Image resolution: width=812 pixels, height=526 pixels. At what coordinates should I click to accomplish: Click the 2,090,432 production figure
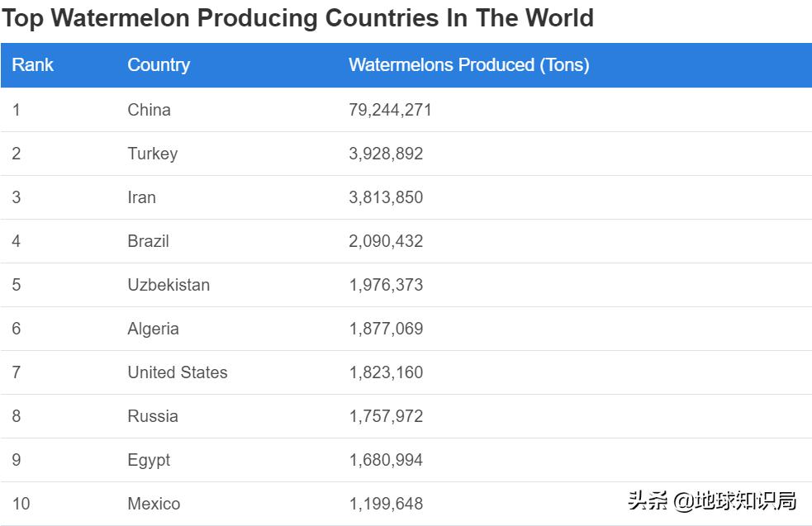[386, 241]
